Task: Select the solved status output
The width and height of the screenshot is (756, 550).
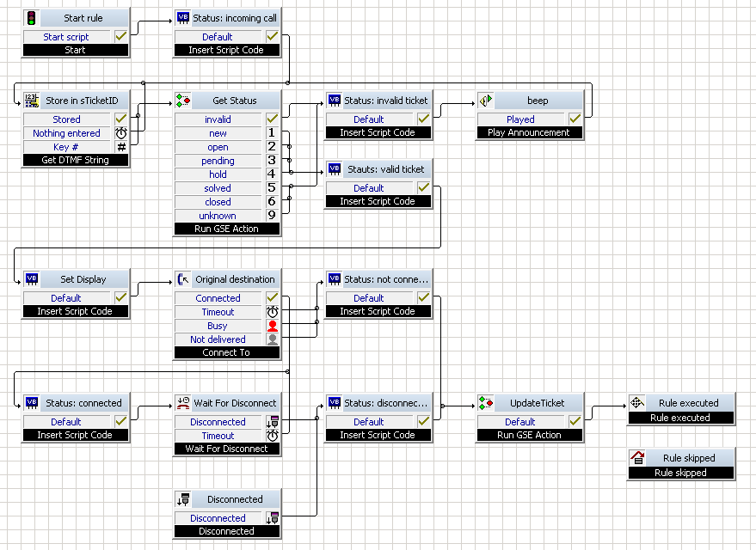Action: pos(218,188)
